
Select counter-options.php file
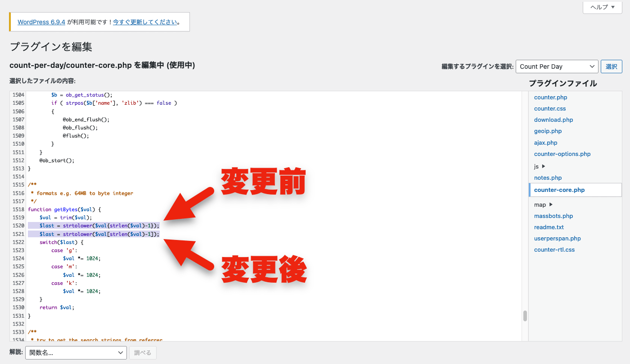click(562, 154)
